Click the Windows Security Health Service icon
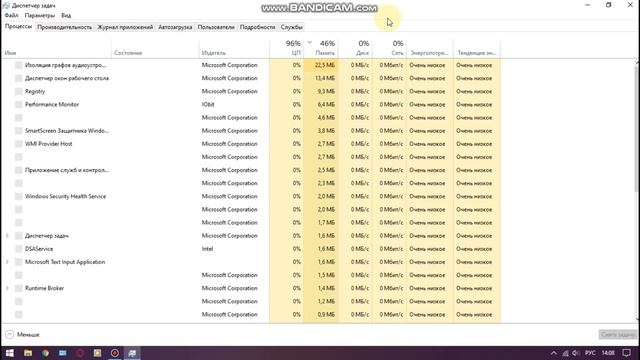The width and height of the screenshot is (640, 360). click(18, 196)
